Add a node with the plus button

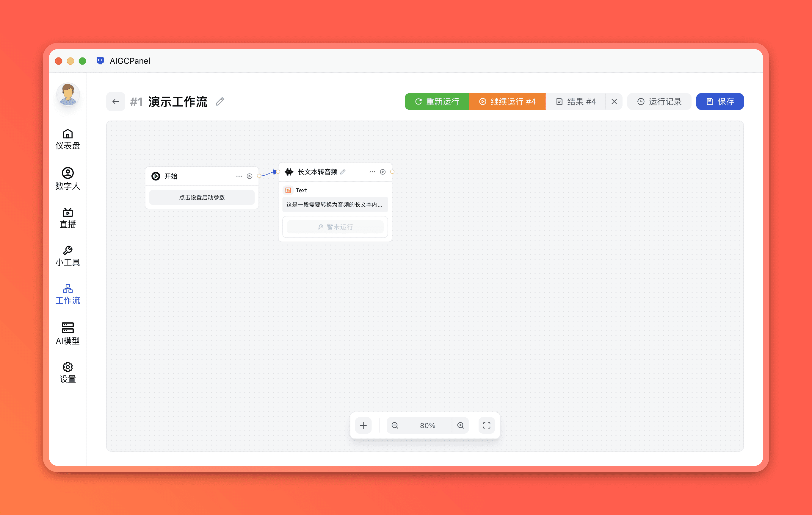pyautogui.click(x=363, y=426)
